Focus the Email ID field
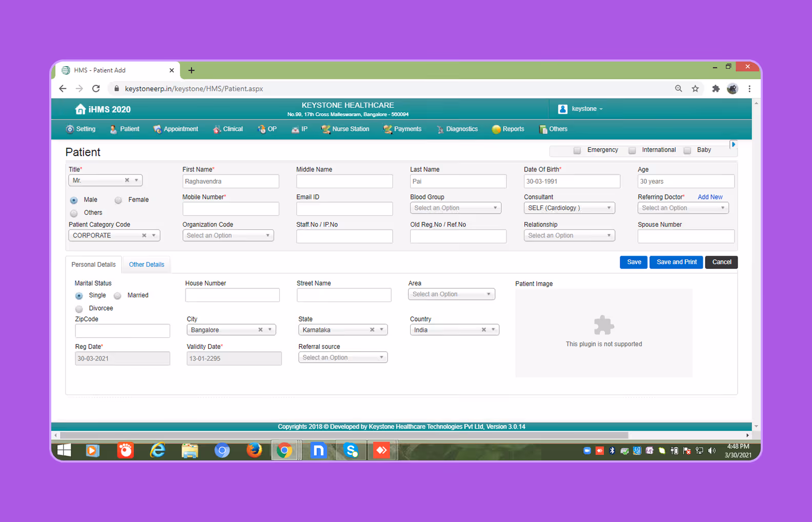Viewport: 812px width, 522px height. [x=344, y=209]
